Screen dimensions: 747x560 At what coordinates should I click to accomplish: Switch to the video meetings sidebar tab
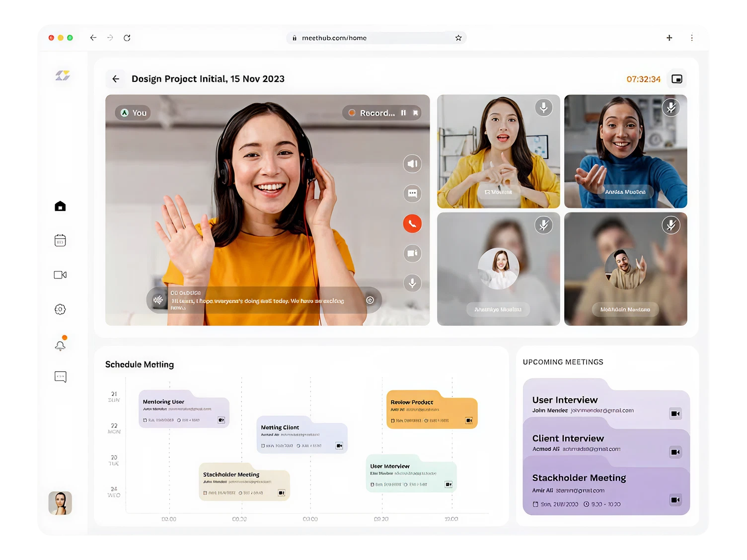point(60,275)
